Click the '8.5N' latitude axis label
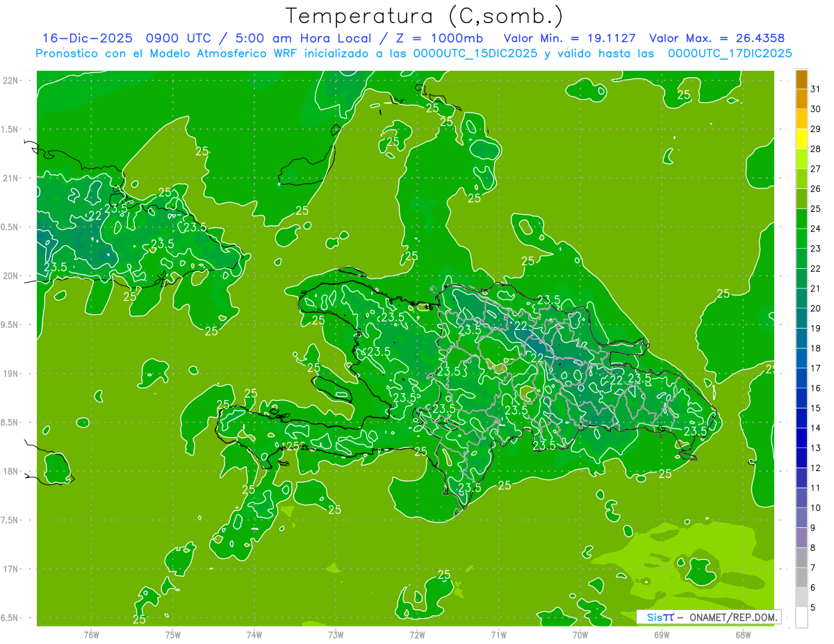834x644 pixels. [x=10, y=422]
